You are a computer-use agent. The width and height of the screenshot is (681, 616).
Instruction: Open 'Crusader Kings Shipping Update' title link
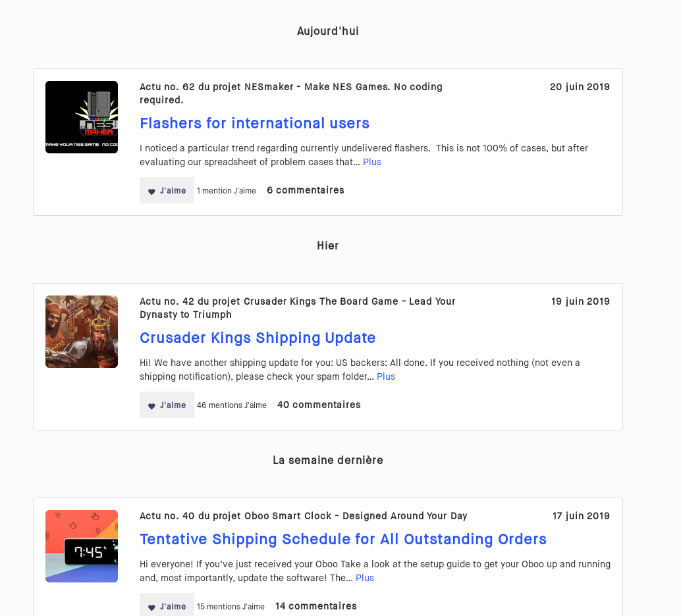point(258,338)
